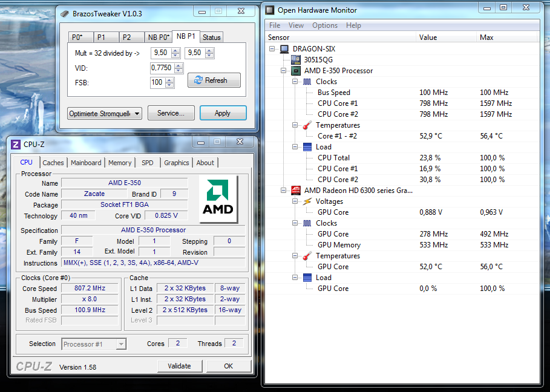Select the Core #1 - #2 temperature row
Viewport: 550px width, 392px height.
402,136
